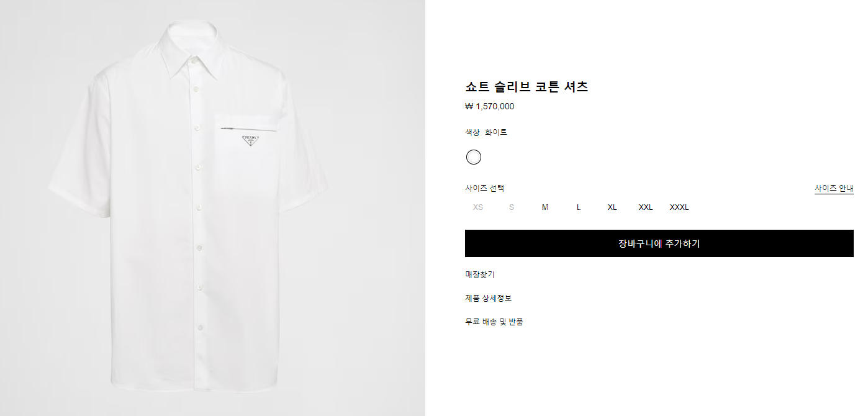This screenshot has height=416, width=868.
Task: Choose size S
Action: click(x=512, y=207)
